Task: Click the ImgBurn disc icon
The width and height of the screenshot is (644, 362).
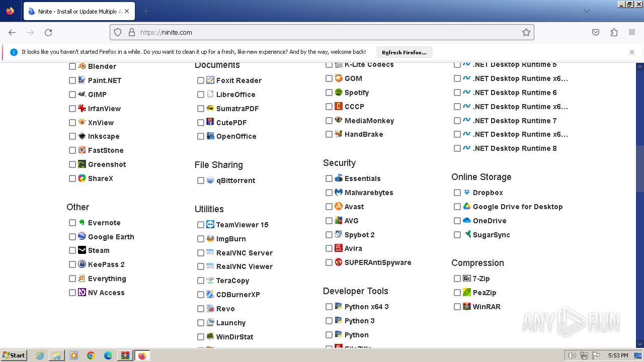Action: [210, 238]
